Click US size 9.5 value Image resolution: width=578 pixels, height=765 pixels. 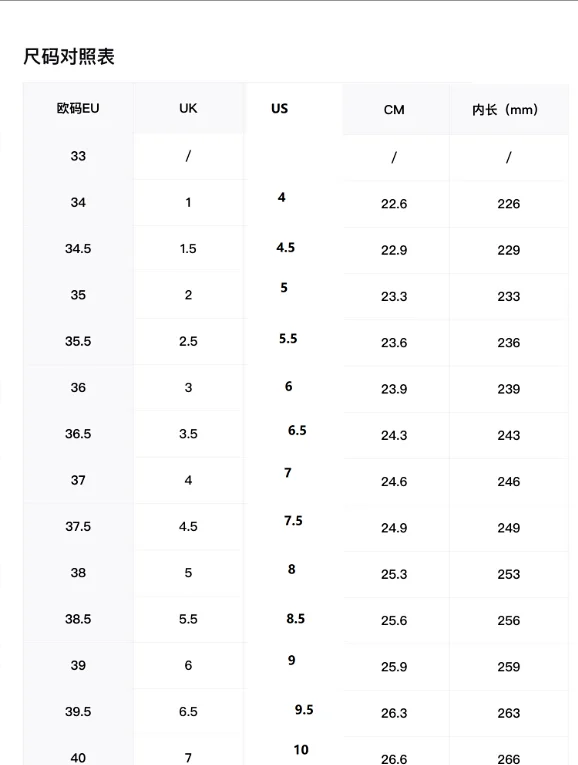pyautogui.click(x=304, y=710)
